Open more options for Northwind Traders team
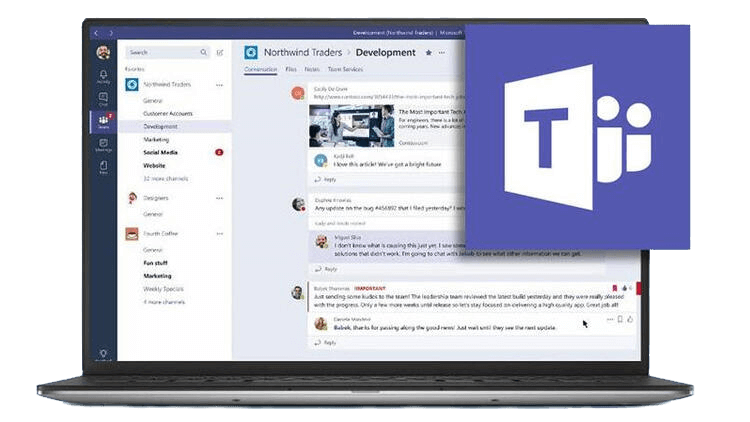This screenshot has width=750, height=422. tap(220, 85)
